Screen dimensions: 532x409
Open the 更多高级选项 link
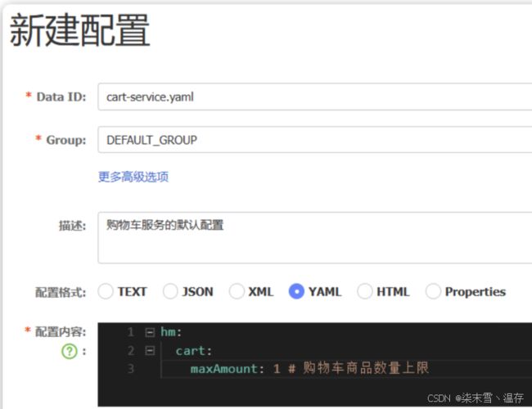click(x=133, y=177)
